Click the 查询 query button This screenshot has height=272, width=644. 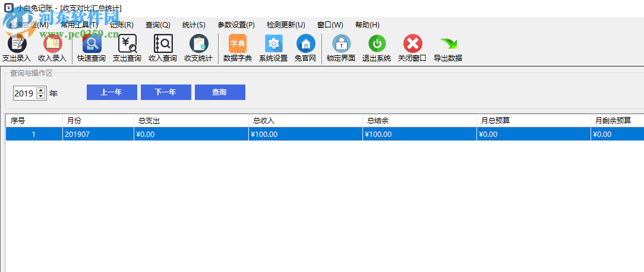pyautogui.click(x=220, y=92)
